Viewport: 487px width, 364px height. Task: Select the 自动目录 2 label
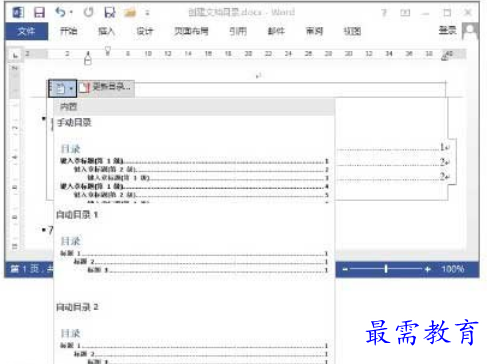pos(77,307)
